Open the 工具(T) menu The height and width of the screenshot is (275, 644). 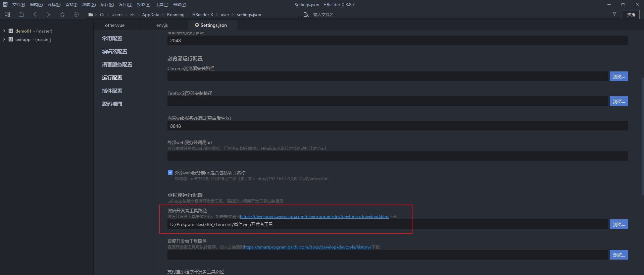coord(162,4)
